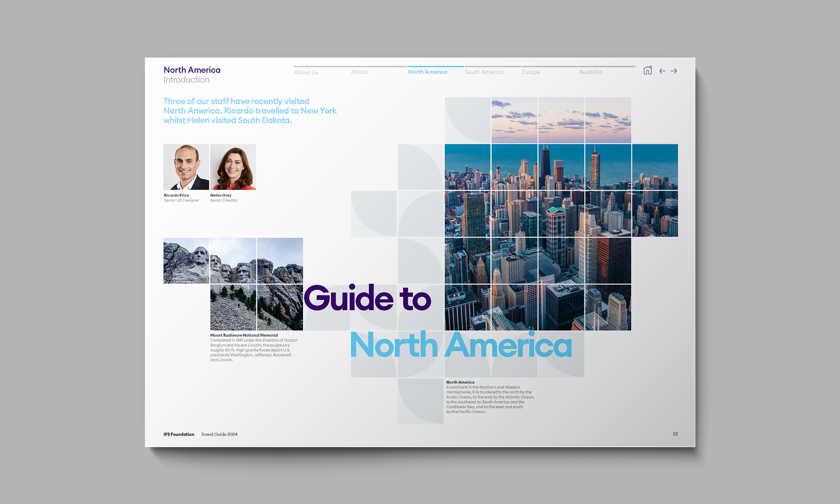840x504 pixels.
Task: Go to next page with right arrow
Action: pyautogui.click(x=674, y=71)
